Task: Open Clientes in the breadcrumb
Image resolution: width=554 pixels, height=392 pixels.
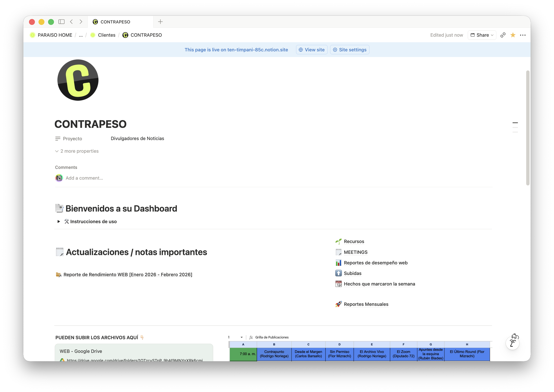Action: 107,35
